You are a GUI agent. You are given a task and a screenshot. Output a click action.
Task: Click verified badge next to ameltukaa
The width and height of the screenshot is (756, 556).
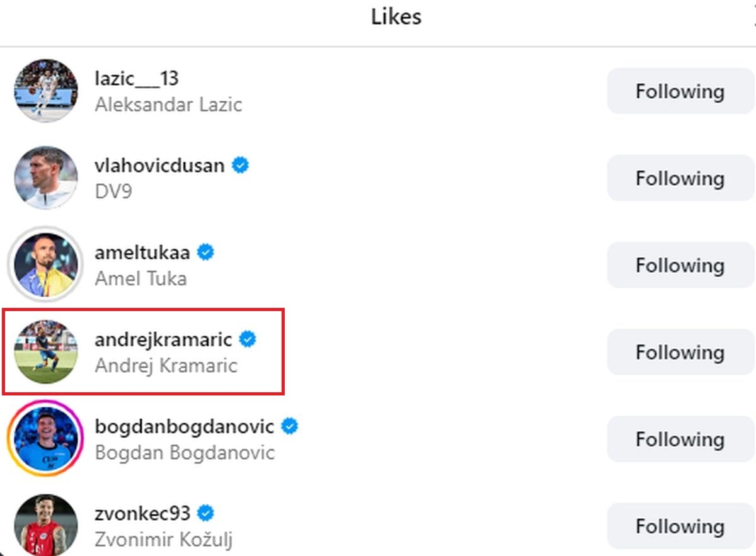(205, 252)
